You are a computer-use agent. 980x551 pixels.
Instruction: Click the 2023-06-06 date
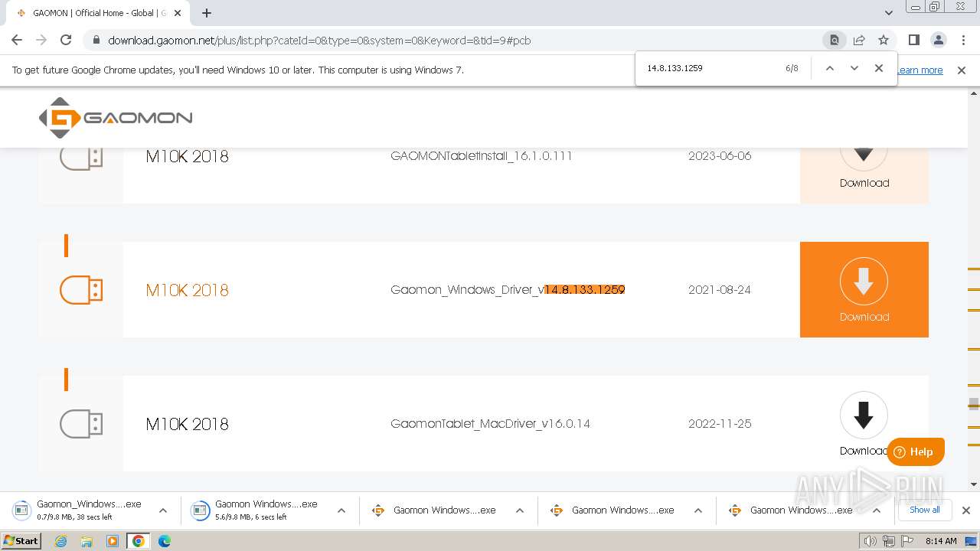pyautogui.click(x=720, y=156)
